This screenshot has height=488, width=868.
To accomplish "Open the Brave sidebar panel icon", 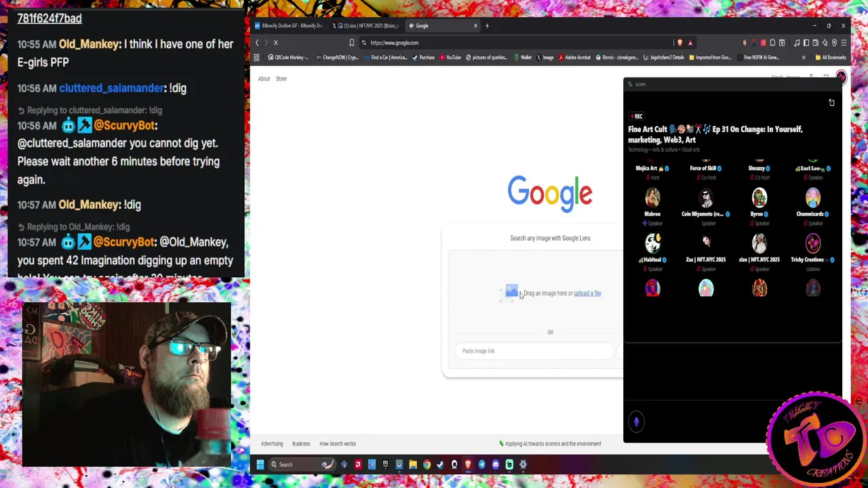I will tap(806, 43).
